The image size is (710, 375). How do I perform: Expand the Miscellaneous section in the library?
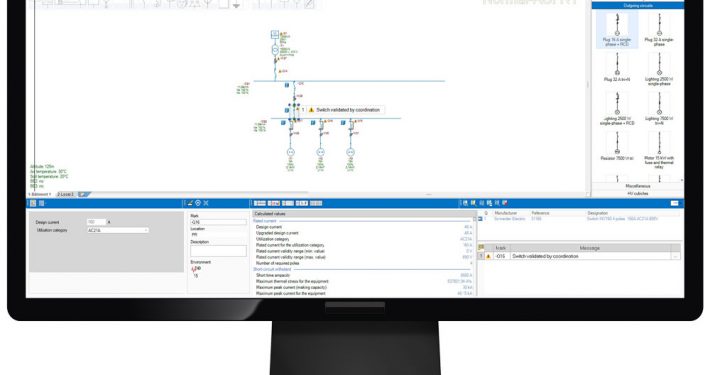[x=638, y=186]
